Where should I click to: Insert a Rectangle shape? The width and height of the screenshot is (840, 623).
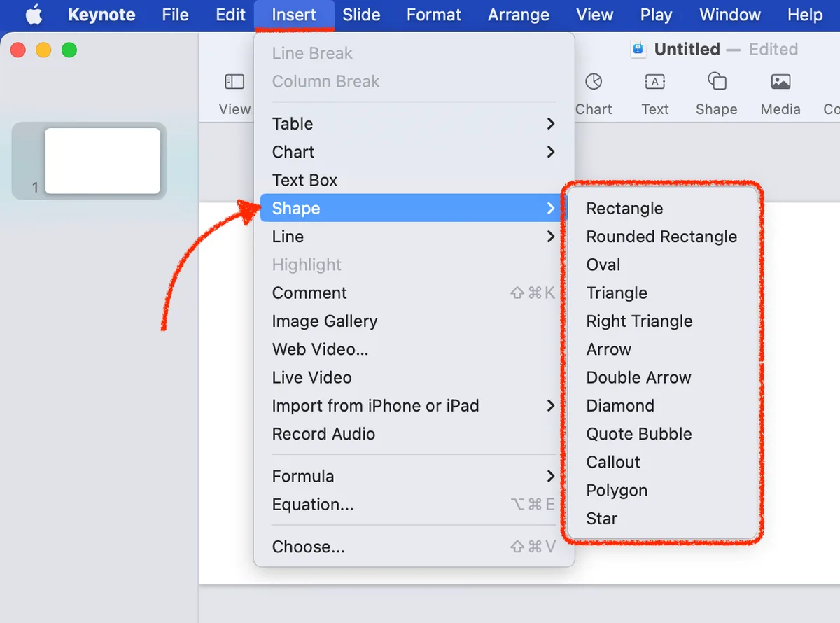662,209
